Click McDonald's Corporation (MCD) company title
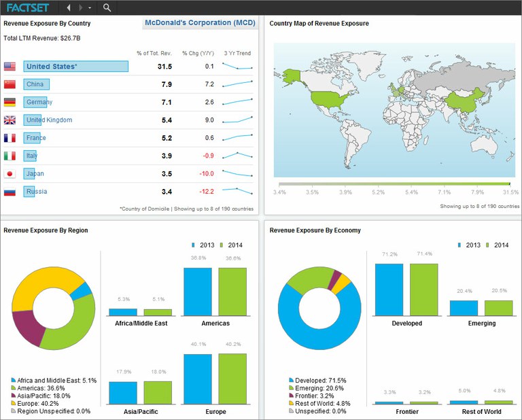522x420 pixels. 200,22
